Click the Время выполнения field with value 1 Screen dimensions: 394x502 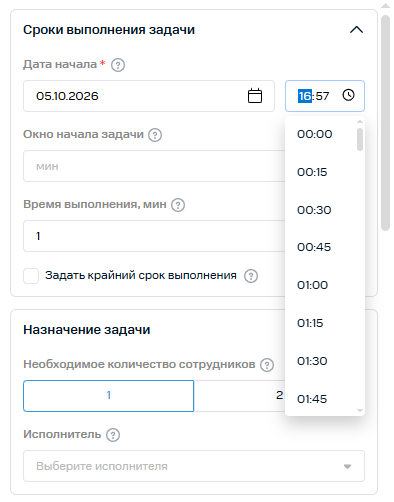point(154,236)
